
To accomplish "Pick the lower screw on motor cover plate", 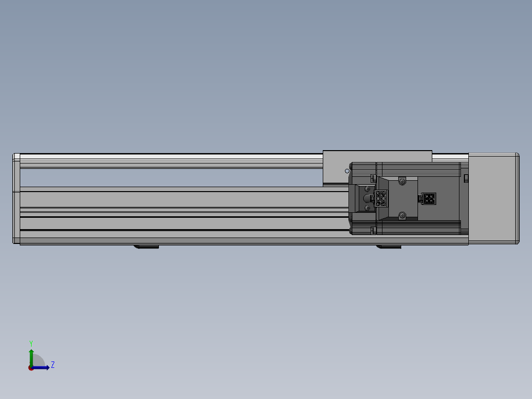I will click(x=402, y=215).
